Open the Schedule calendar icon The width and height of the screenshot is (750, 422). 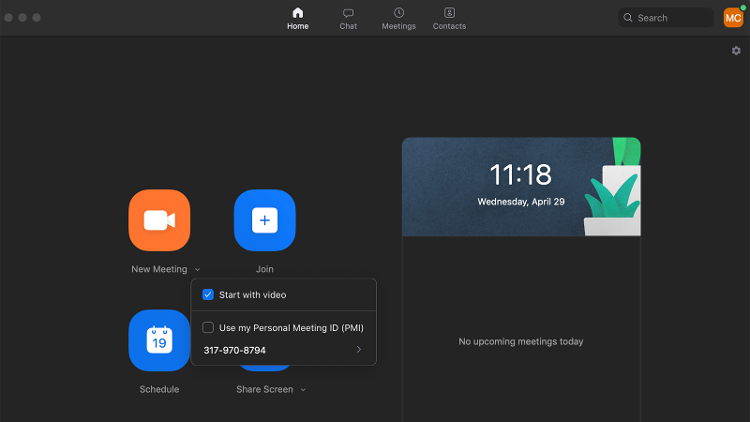(x=159, y=340)
